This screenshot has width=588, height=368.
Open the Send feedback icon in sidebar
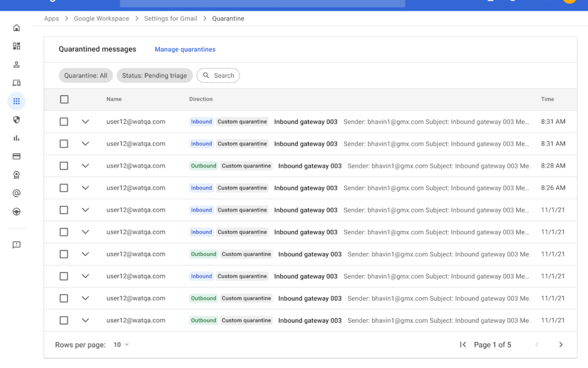[x=16, y=245]
